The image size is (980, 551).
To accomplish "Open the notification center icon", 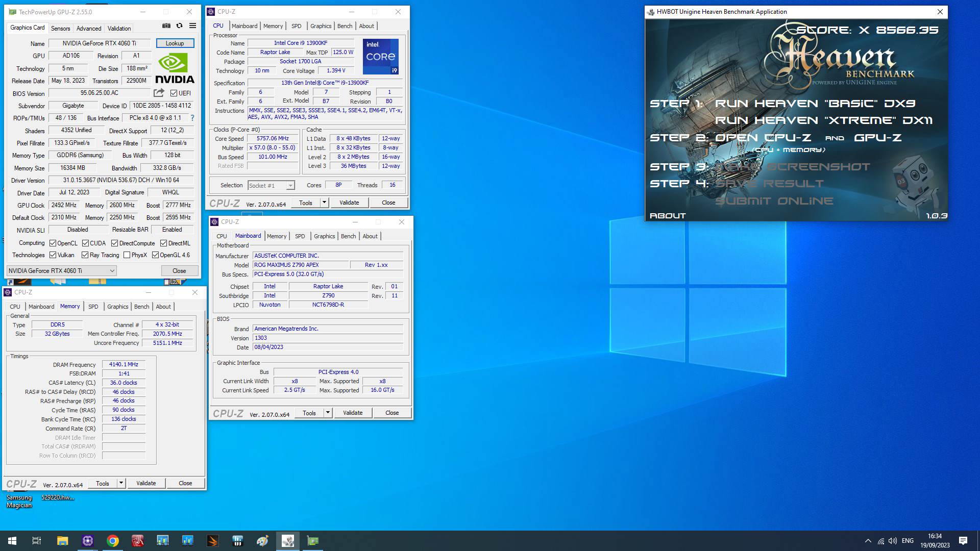I will coord(963,541).
